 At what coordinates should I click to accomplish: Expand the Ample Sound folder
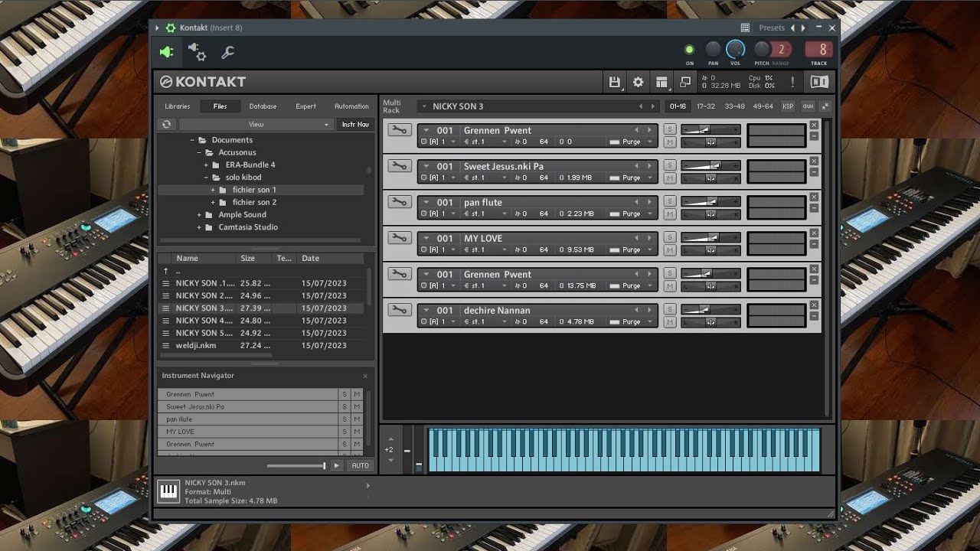[x=199, y=215]
